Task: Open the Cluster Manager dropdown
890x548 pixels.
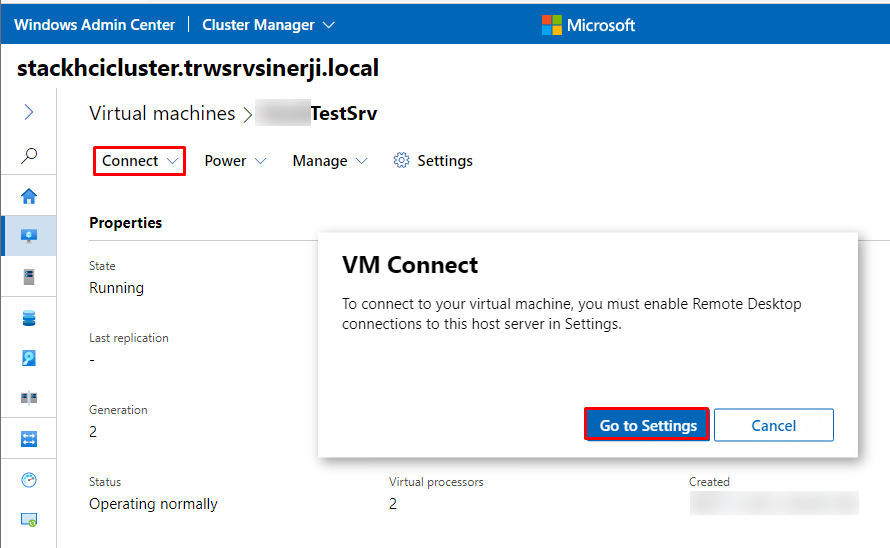Action: (268, 25)
